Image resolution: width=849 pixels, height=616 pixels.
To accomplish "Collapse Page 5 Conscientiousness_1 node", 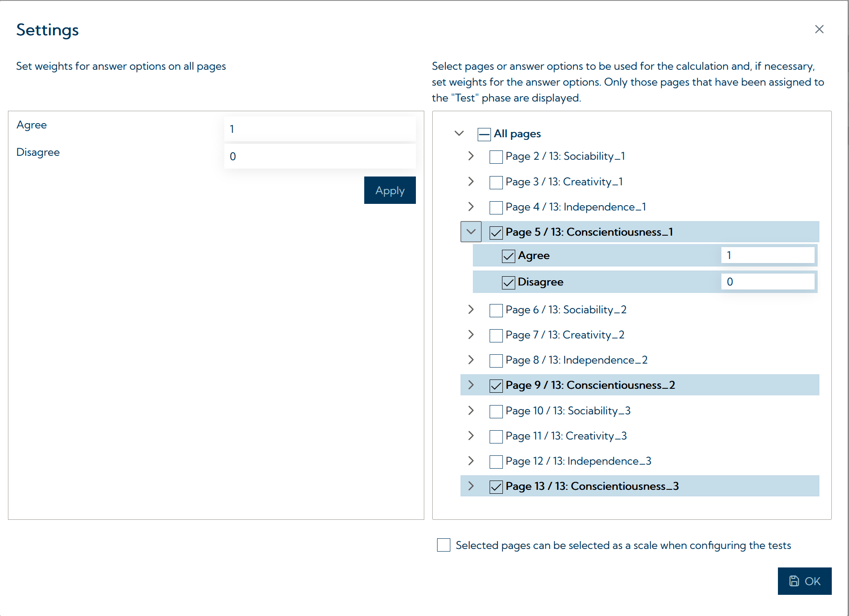I will (471, 232).
